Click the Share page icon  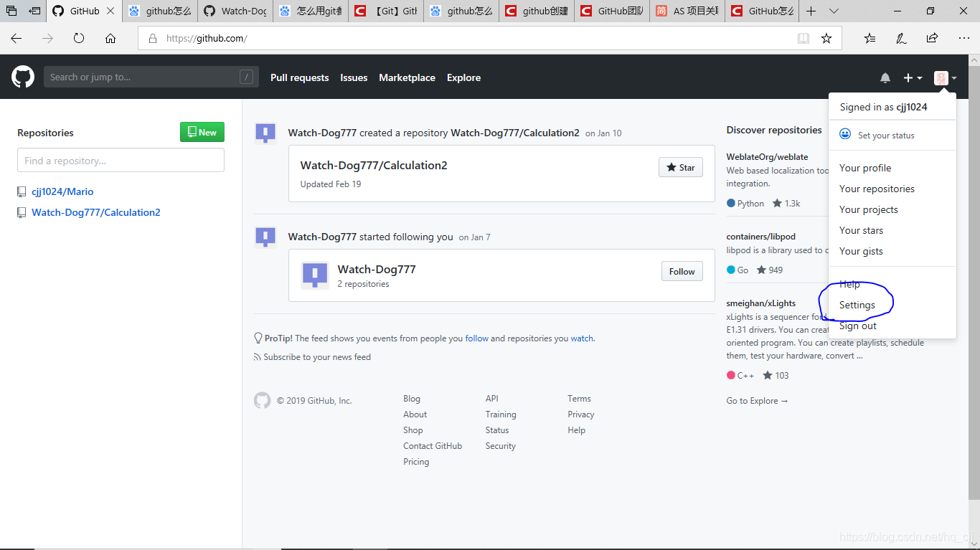click(x=932, y=38)
